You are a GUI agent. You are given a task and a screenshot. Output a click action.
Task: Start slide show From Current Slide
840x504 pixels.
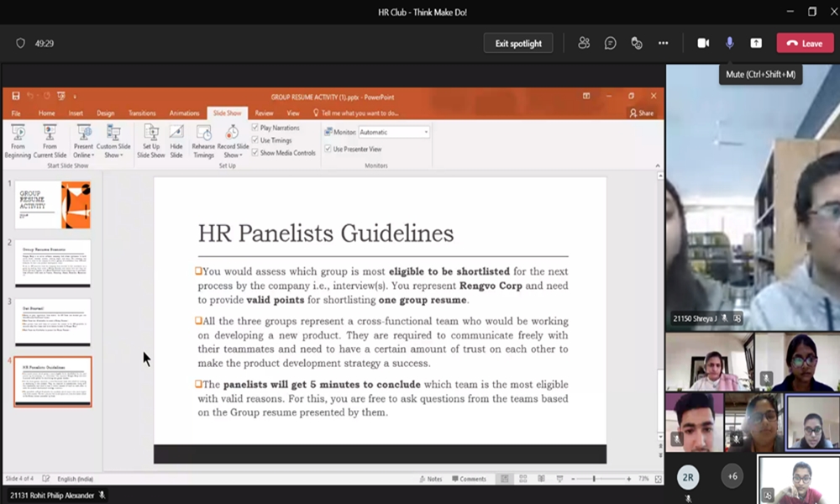pos(50,141)
